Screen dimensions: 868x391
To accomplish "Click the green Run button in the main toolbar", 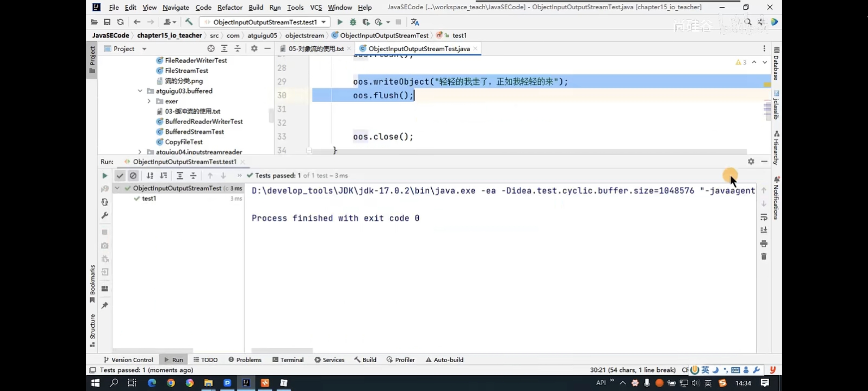I will coord(340,22).
